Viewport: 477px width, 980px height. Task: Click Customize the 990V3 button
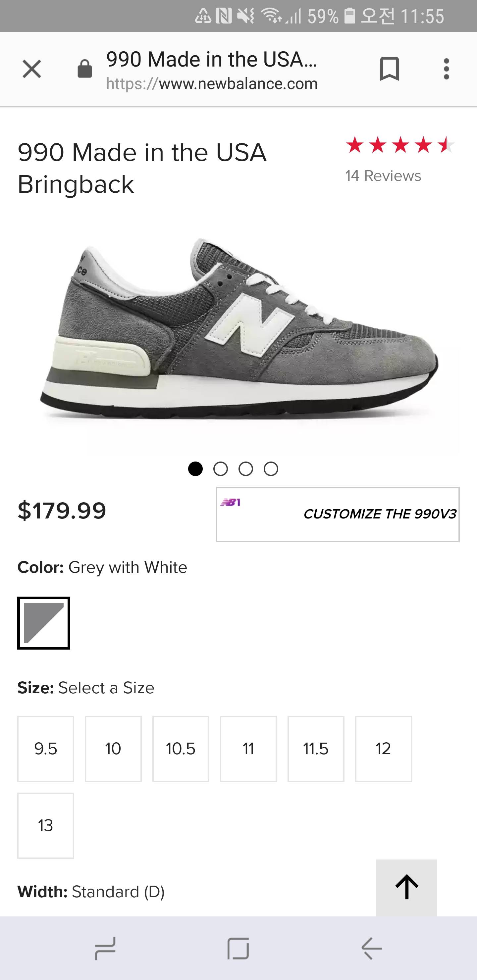point(338,514)
